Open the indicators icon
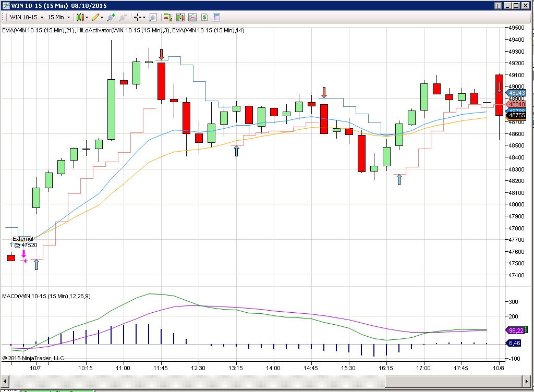The width and height of the screenshot is (534, 392). click(x=192, y=17)
